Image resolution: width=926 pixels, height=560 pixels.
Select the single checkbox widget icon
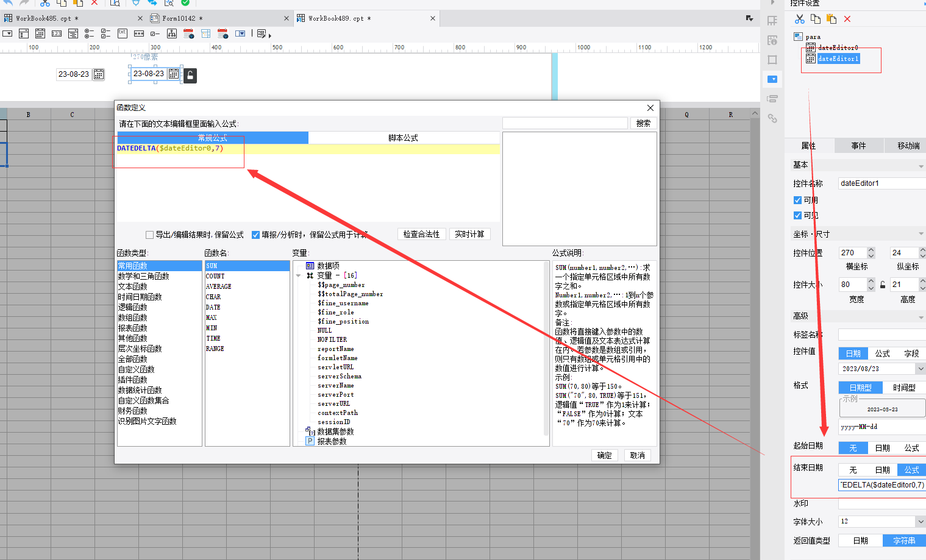tap(155, 34)
